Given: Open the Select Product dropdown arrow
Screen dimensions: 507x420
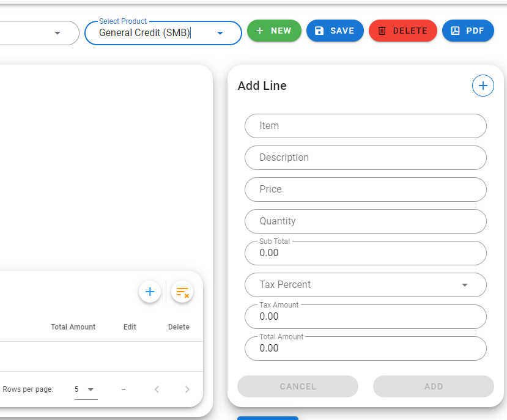Looking at the screenshot, I should 220,33.
